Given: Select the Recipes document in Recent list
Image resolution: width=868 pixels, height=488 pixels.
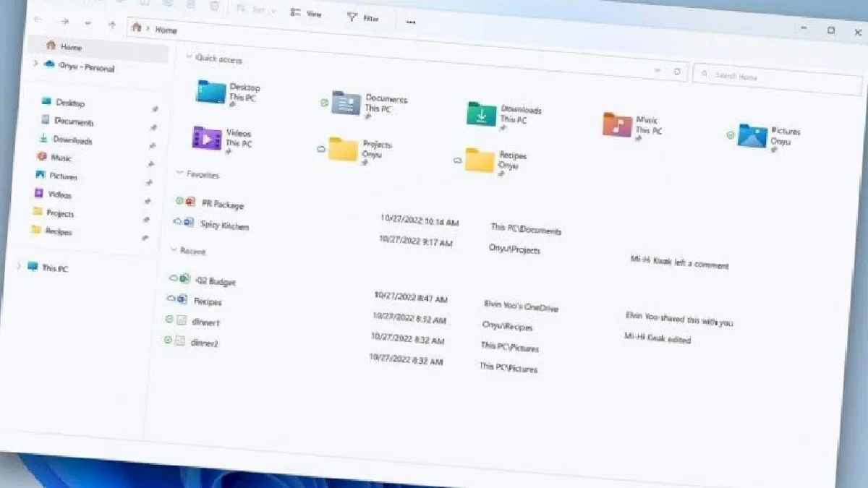Looking at the screenshot, I should pos(195,300).
